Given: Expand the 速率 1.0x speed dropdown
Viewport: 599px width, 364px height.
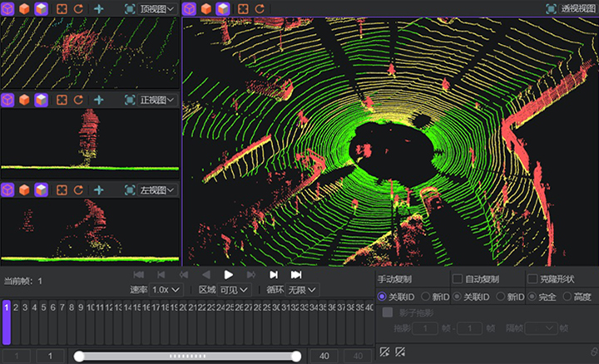Looking at the screenshot, I should [x=166, y=290].
